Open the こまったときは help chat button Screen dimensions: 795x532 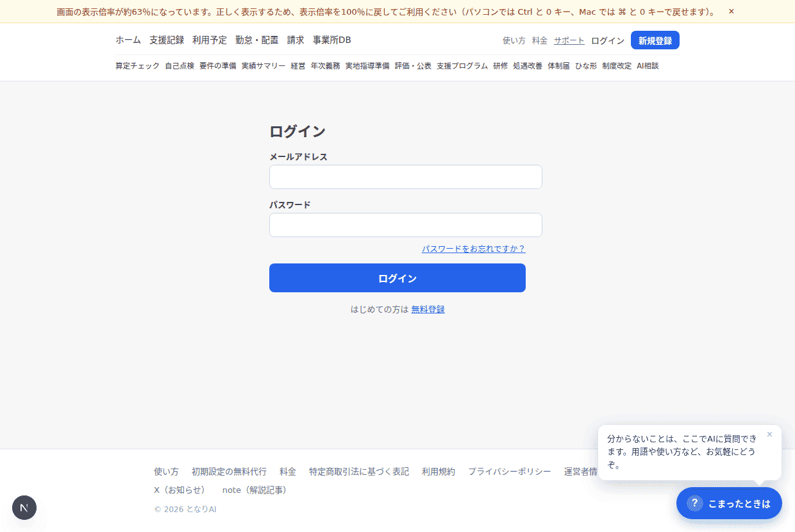(x=729, y=503)
